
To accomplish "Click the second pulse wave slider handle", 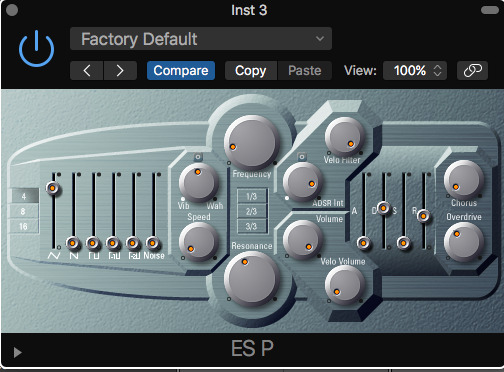I will (113, 243).
